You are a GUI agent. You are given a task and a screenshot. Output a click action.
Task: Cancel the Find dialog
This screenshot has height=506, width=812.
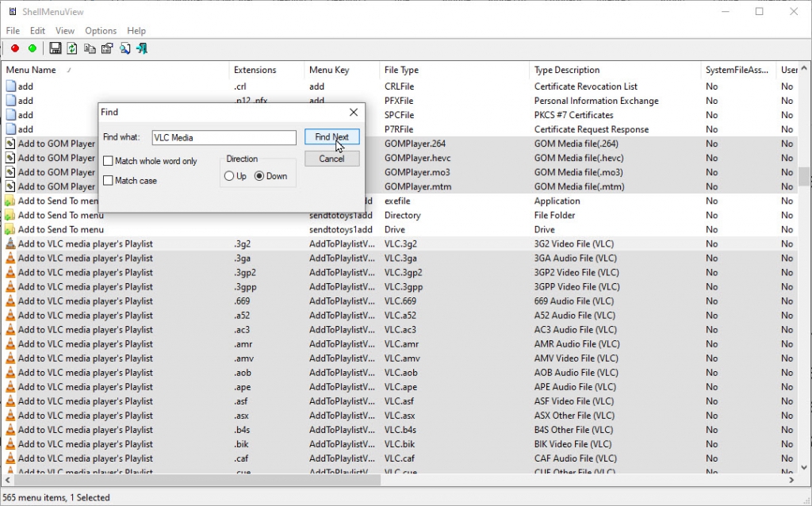(x=331, y=158)
